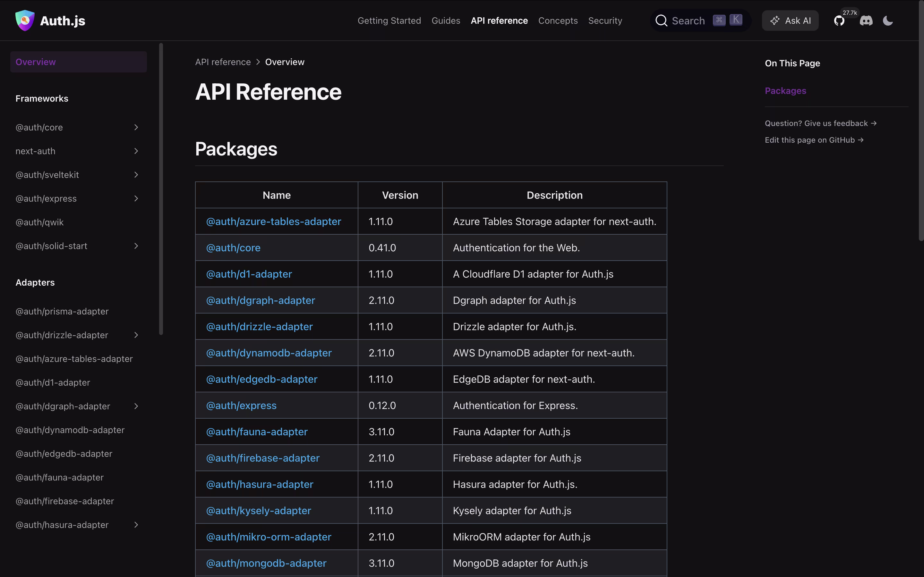Expand @auth/dgraph-adapter in the sidebar
This screenshot has height=577, width=924.
click(136, 406)
